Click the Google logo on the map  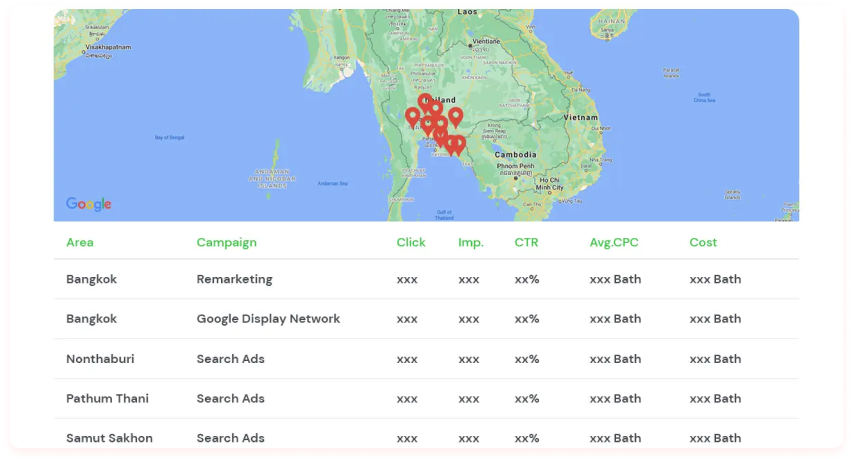89,204
